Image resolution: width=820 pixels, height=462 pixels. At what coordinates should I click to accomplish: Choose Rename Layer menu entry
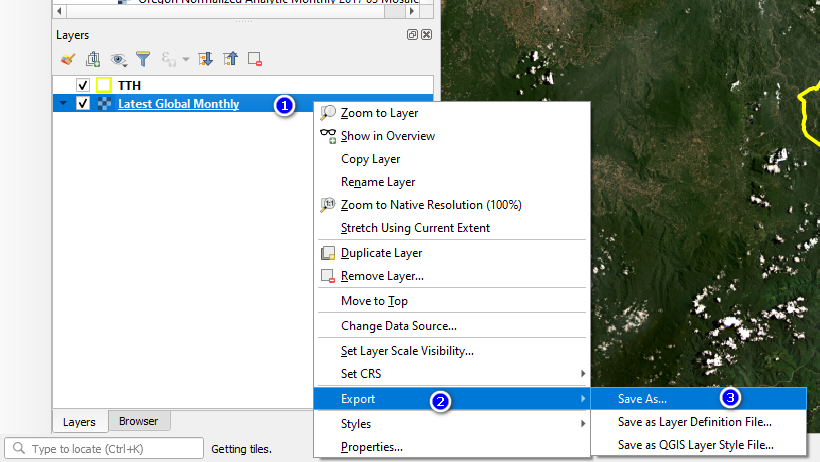tap(452, 182)
